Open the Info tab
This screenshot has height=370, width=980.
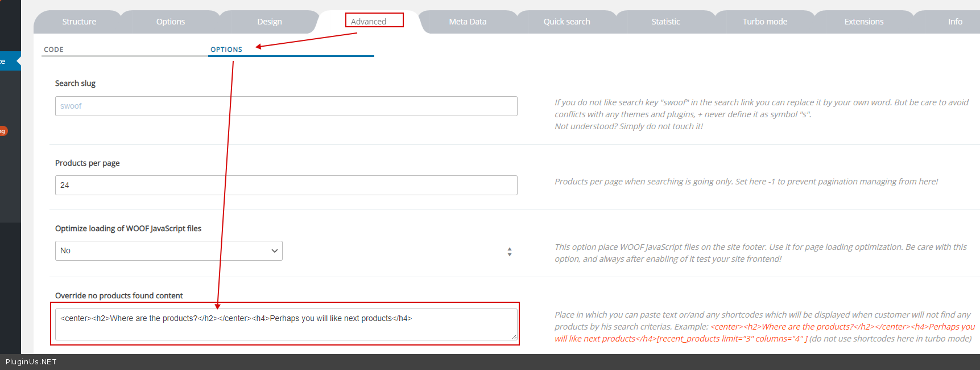pos(955,22)
